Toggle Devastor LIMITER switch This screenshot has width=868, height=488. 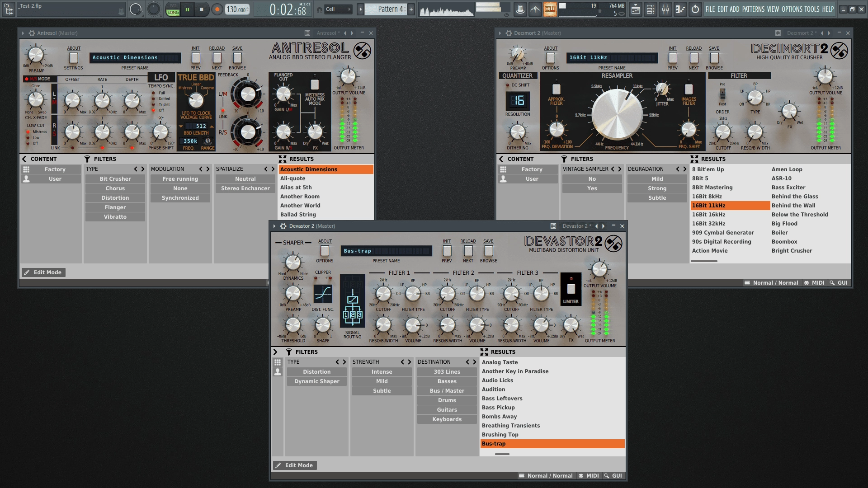[x=571, y=289]
